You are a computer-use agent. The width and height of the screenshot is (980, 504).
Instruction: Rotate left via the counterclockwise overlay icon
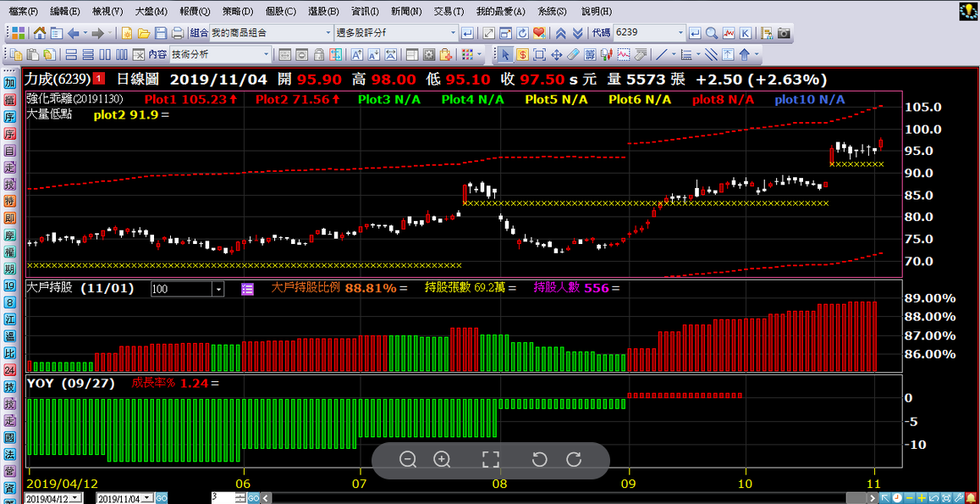(539, 460)
